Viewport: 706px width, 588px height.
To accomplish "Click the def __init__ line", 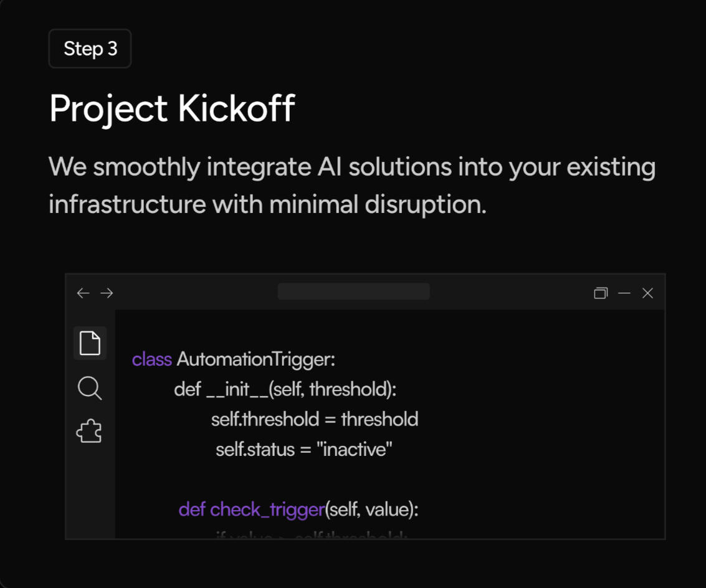I will click(285, 389).
